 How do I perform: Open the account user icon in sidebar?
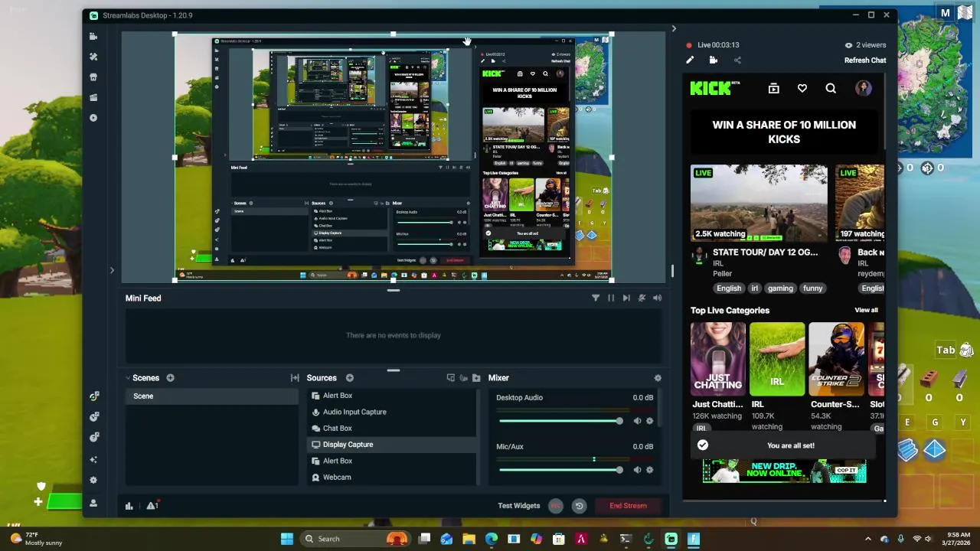click(x=93, y=503)
